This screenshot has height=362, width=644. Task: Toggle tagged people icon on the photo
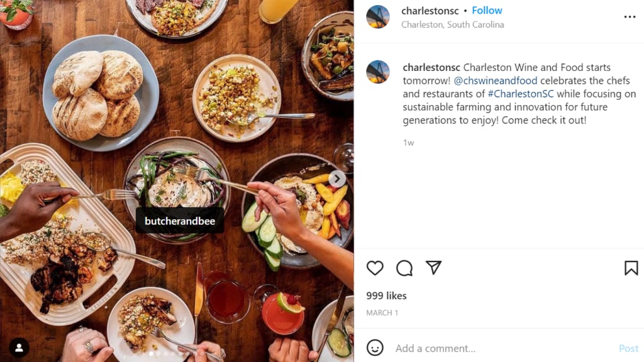coord(19,348)
